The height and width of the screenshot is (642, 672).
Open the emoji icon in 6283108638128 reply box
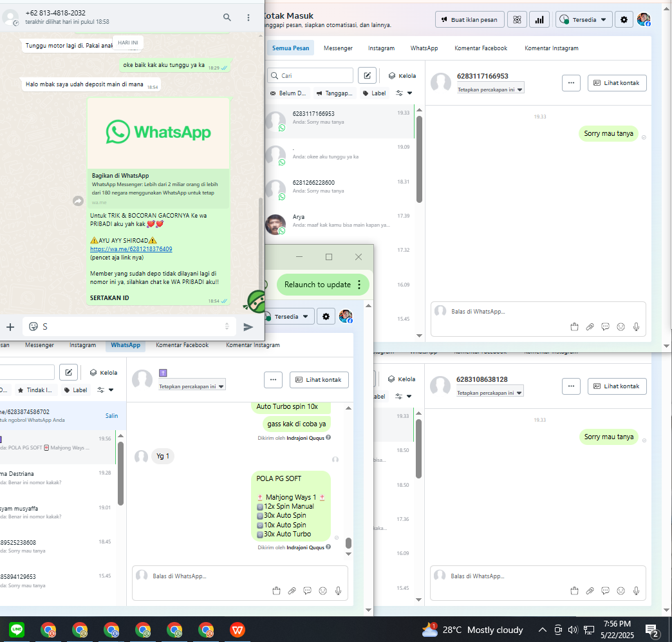(x=621, y=591)
